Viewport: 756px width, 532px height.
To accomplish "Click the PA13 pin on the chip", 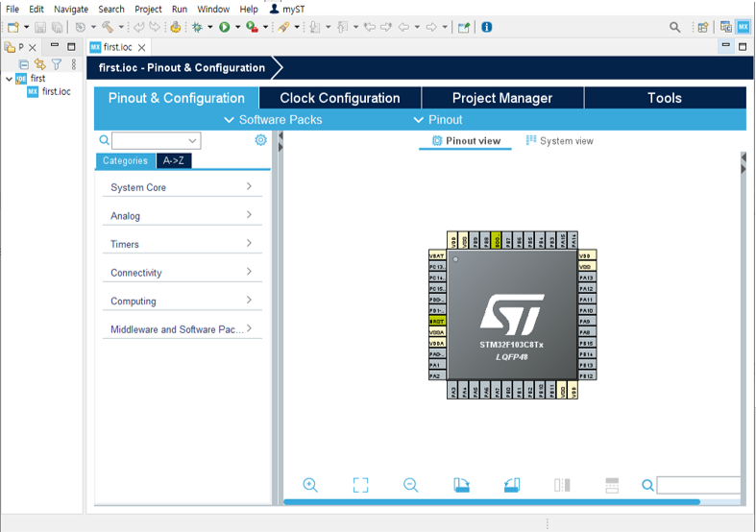I will pyautogui.click(x=587, y=278).
